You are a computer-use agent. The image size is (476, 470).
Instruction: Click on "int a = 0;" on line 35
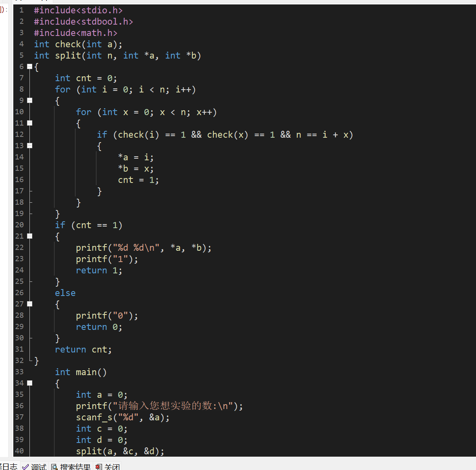(102, 394)
